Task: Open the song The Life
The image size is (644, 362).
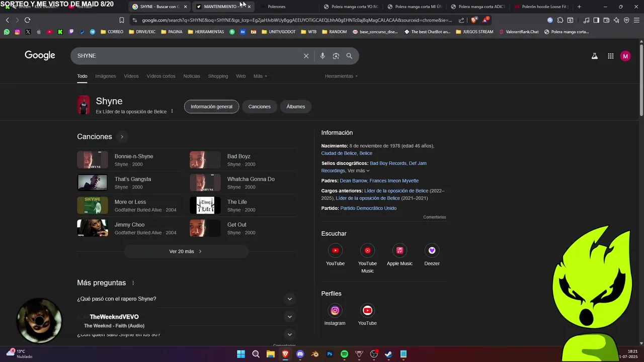Action: tap(237, 202)
